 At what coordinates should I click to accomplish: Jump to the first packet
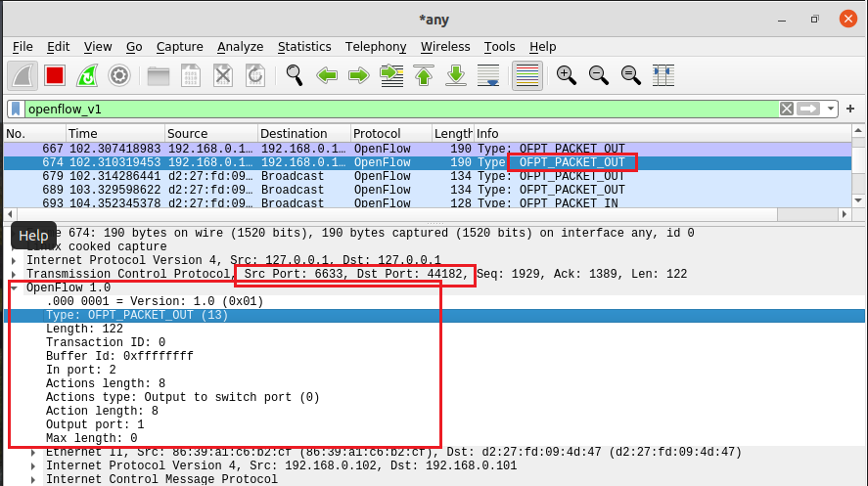click(x=424, y=75)
